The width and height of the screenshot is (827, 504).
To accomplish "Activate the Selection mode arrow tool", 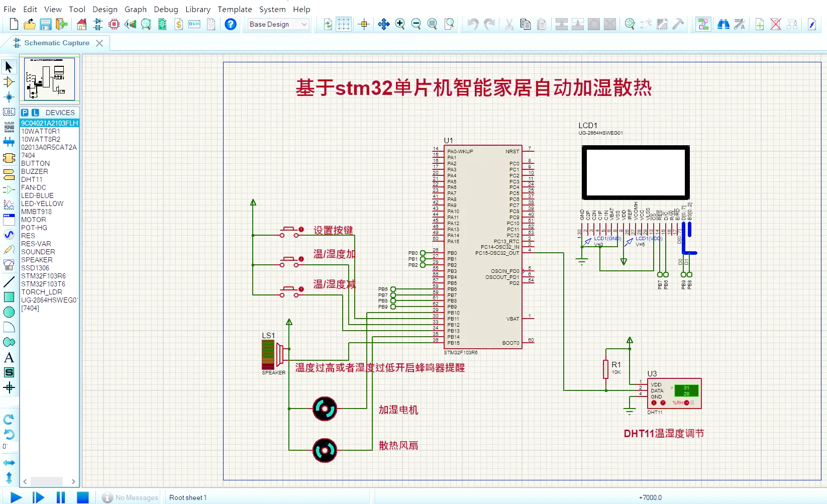I will coord(9,67).
